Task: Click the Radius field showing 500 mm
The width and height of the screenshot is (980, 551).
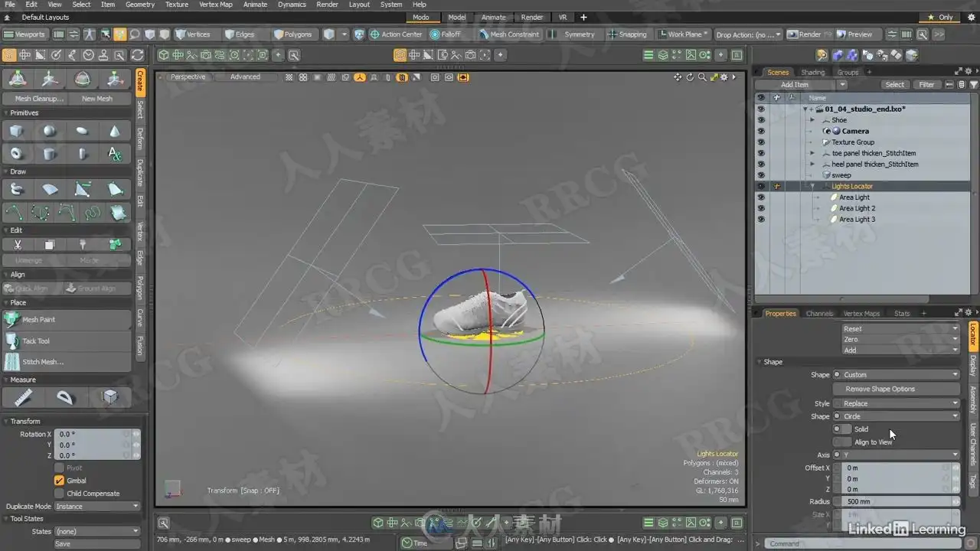Action: 896,502
